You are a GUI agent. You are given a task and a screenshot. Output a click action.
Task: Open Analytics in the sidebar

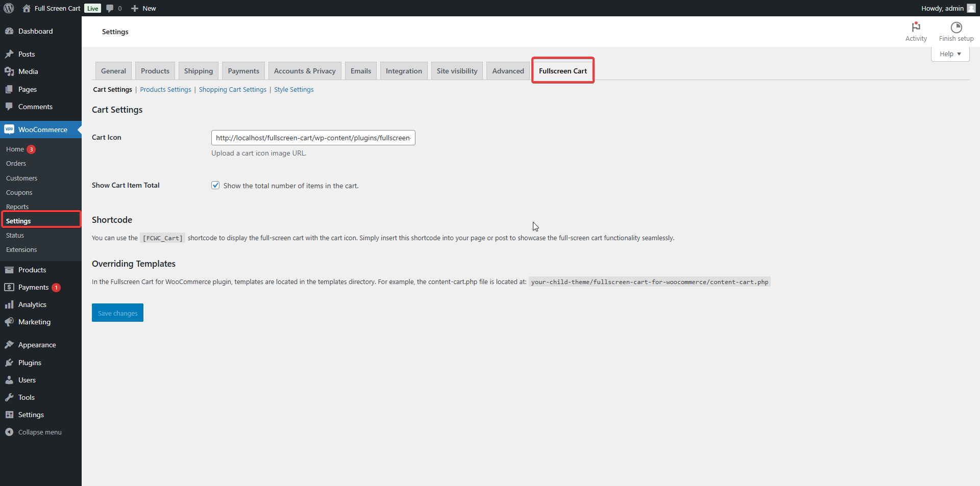click(x=32, y=304)
